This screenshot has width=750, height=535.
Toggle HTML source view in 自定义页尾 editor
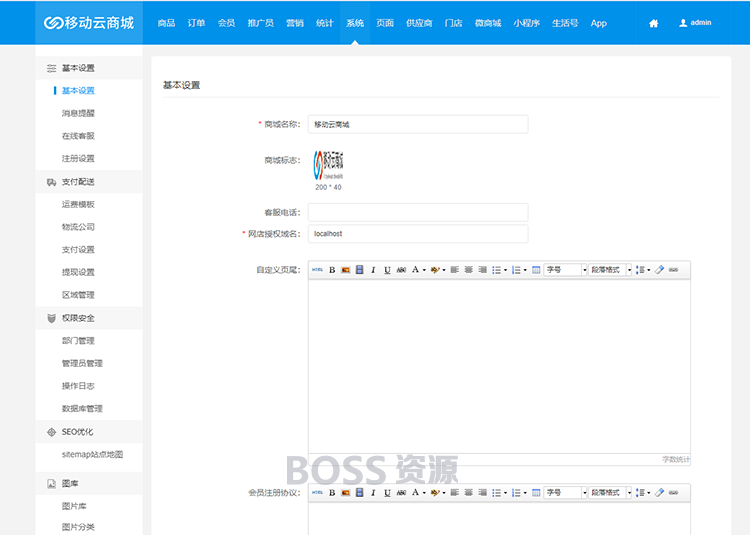pyautogui.click(x=318, y=270)
